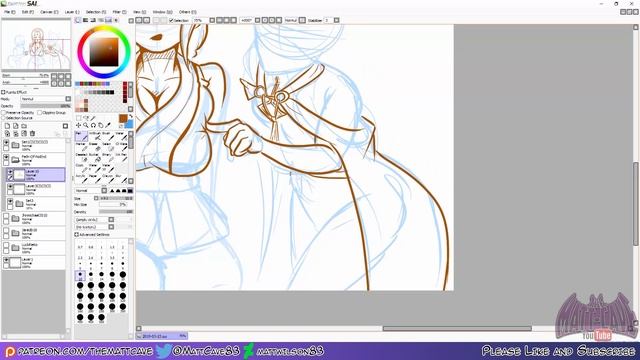Select the open document tab at bottom
Screen dimensions: 640x360
[x=161, y=336]
